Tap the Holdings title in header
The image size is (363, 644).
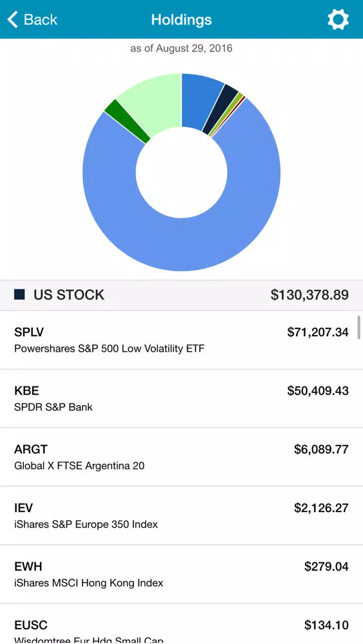(181, 19)
